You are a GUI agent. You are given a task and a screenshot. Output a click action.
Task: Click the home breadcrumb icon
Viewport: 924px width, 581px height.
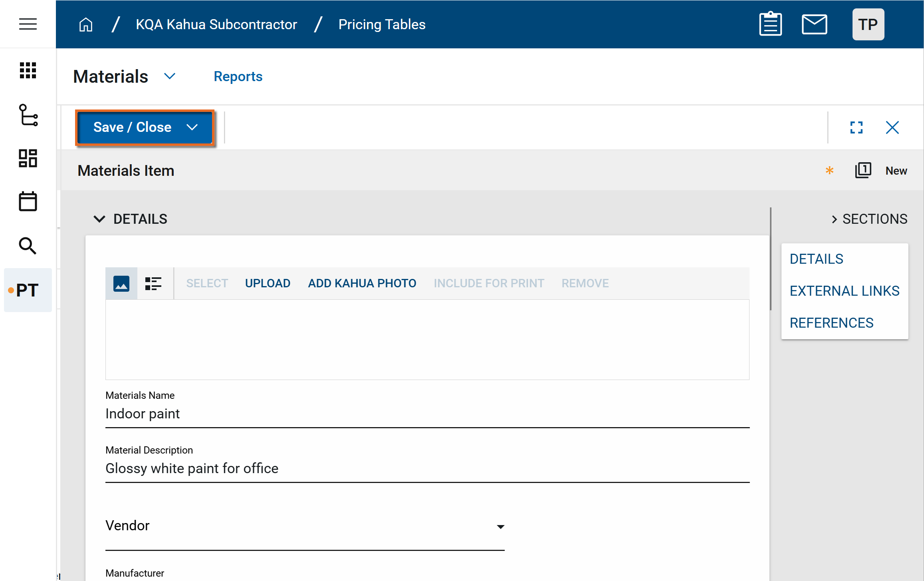(x=85, y=24)
